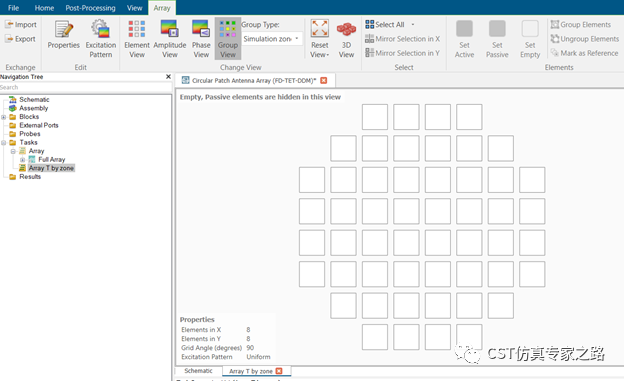Switch to the Schematic bottom tab
Viewport: 624px width, 381px height.
click(198, 371)
